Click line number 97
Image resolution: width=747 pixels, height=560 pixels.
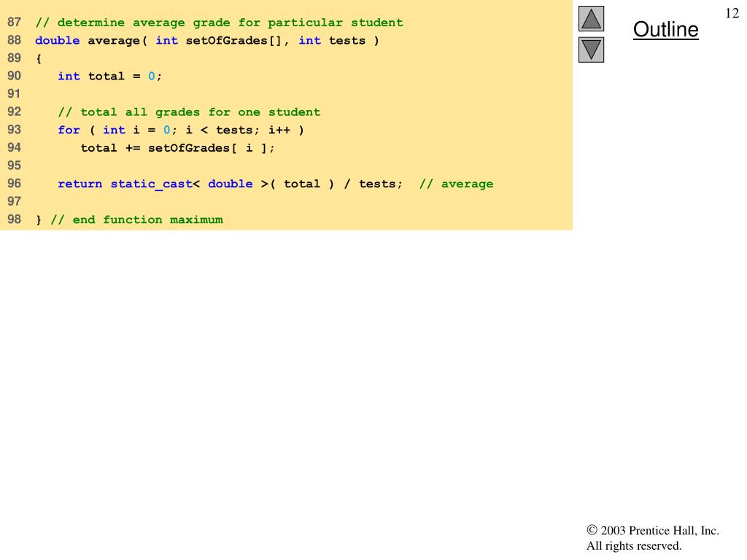(15, 201)
